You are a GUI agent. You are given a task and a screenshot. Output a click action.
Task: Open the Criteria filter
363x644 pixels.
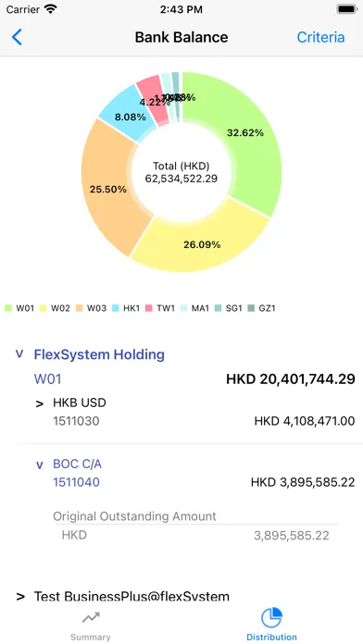point(320,37)
